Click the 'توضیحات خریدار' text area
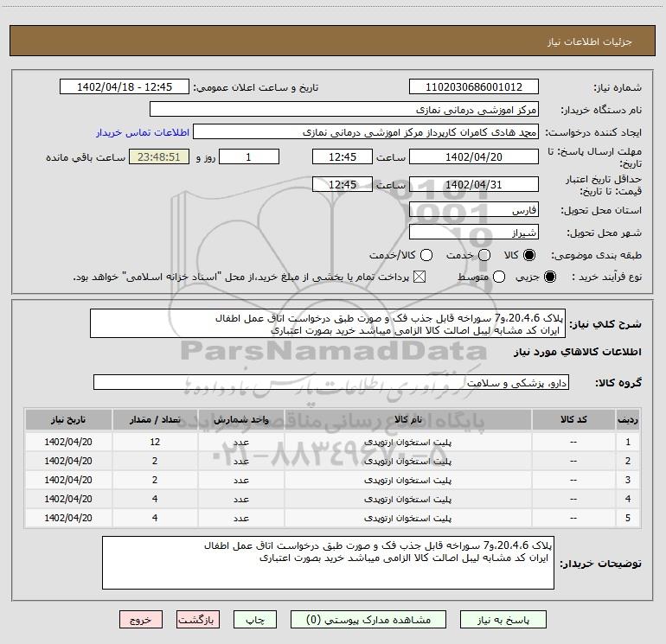 click(x=328, y=563)
